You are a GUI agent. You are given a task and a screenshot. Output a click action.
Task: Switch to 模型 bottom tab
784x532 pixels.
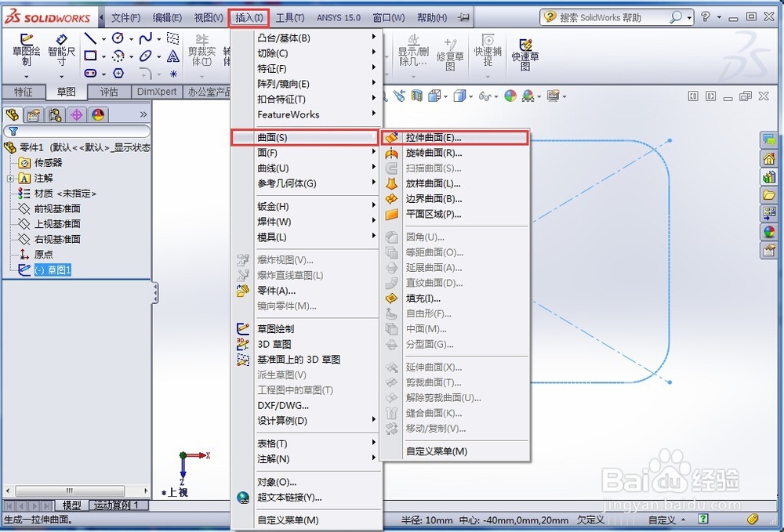pyautogui.click(x=71, y=505)
